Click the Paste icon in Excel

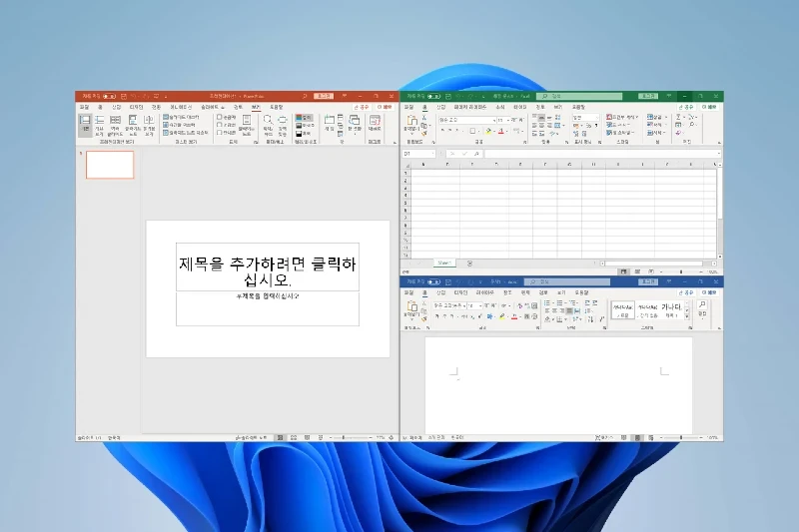tap(410, 122)
